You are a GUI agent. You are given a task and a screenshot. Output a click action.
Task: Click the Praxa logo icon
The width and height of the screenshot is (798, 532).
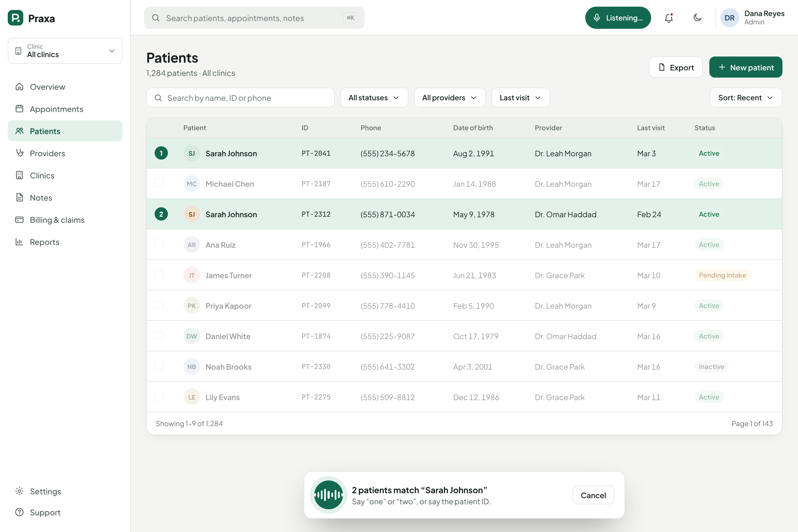pos(16,18)
